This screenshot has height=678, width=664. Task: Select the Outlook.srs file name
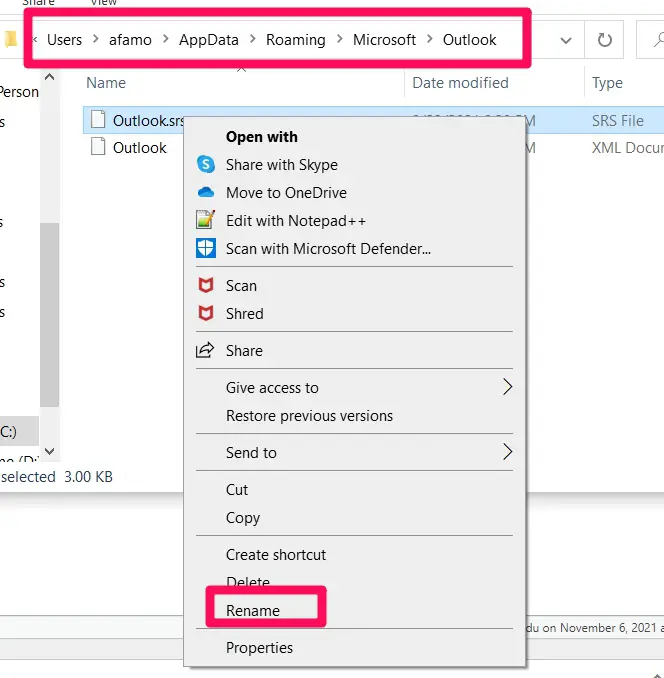tap(148, 120)
